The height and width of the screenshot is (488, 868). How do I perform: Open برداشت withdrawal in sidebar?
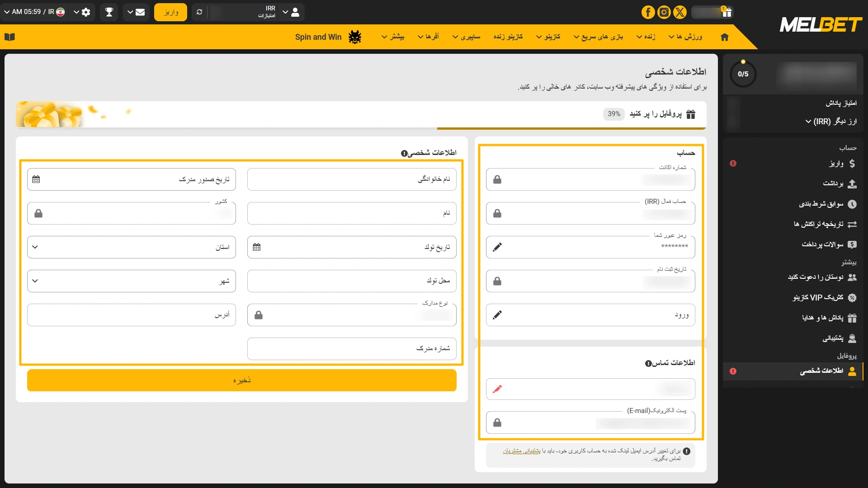tap(793, 183)
